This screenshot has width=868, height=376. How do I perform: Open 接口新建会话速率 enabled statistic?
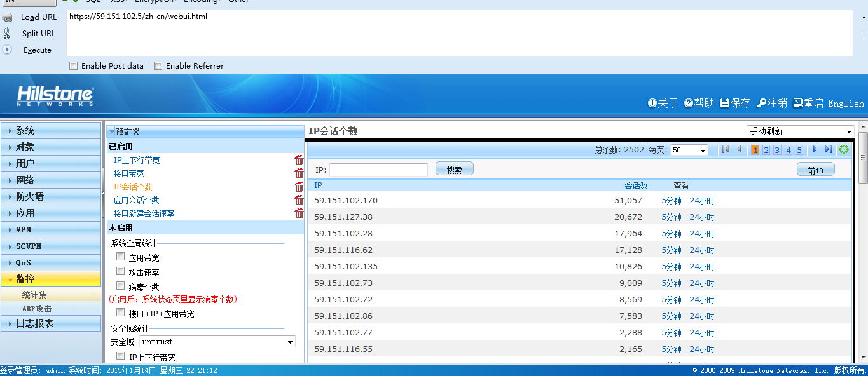point(144,213)
